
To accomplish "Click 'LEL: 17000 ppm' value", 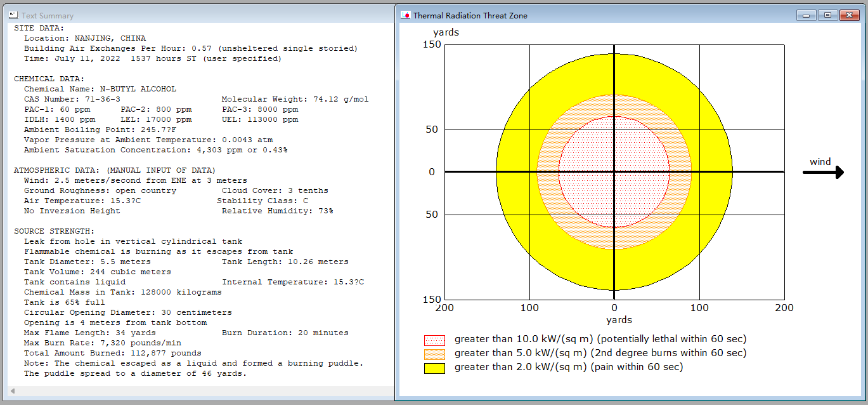I will tap(156, 119).
